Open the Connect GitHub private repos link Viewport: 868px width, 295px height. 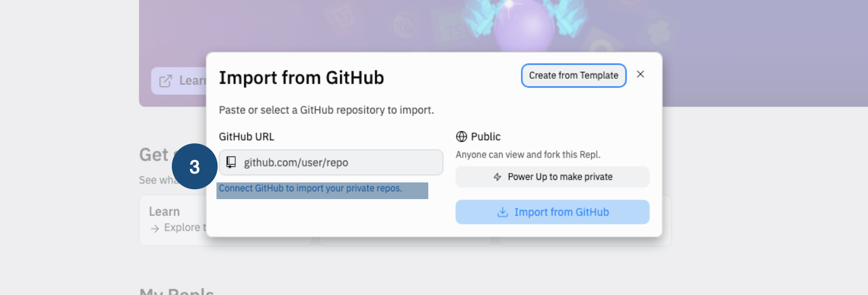pyautogui.click(x=310, y=189)
